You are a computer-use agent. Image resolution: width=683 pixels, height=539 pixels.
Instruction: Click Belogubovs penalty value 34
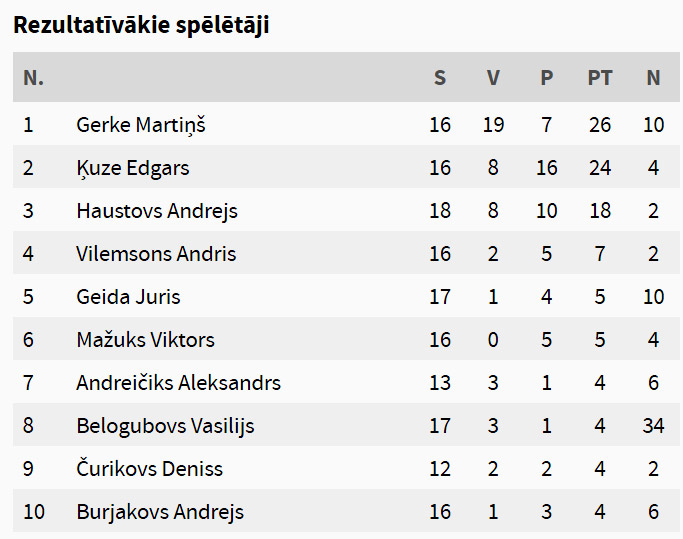tap(653, 426)
